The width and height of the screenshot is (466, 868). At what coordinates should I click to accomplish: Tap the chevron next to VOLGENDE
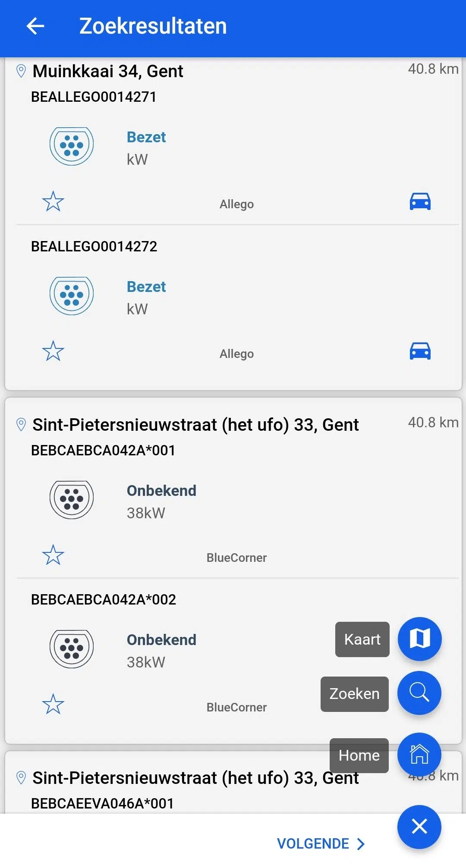click(361, 844)
